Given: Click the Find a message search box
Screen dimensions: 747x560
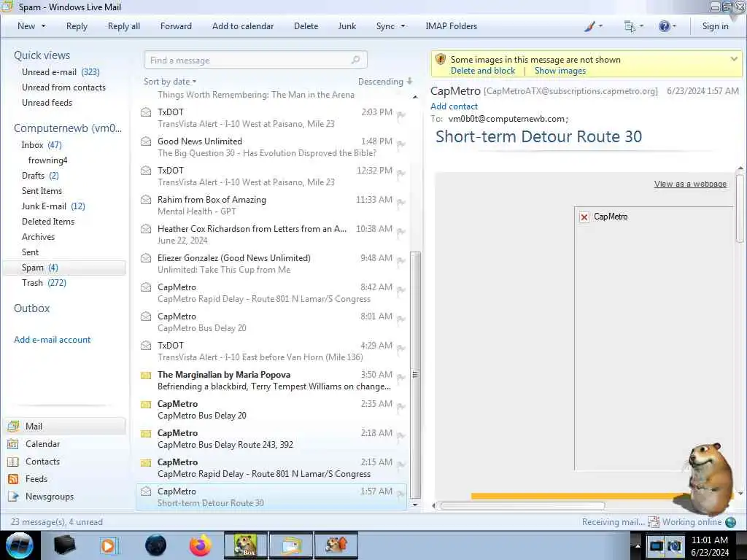Looking at the screenshot, I should [x=255, y=60].
